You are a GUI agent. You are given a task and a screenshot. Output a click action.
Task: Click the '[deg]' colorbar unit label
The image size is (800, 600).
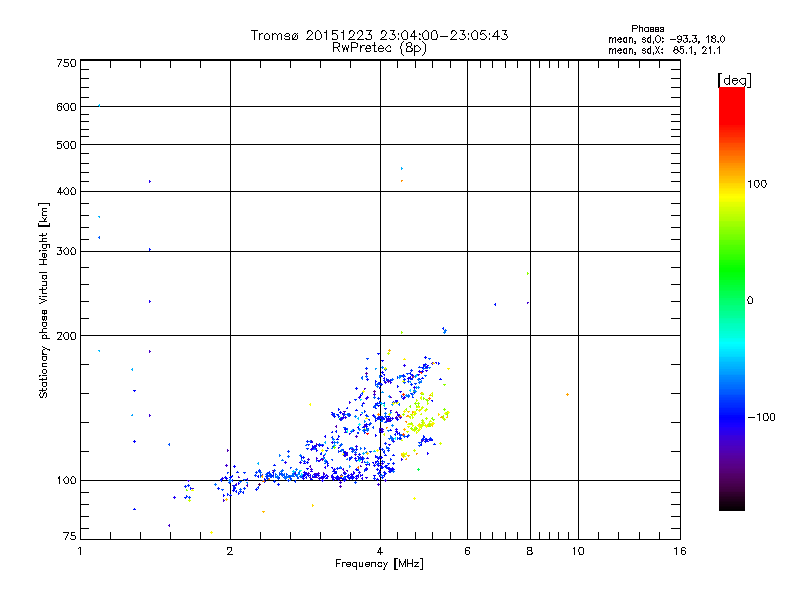(x=734, y=80)
